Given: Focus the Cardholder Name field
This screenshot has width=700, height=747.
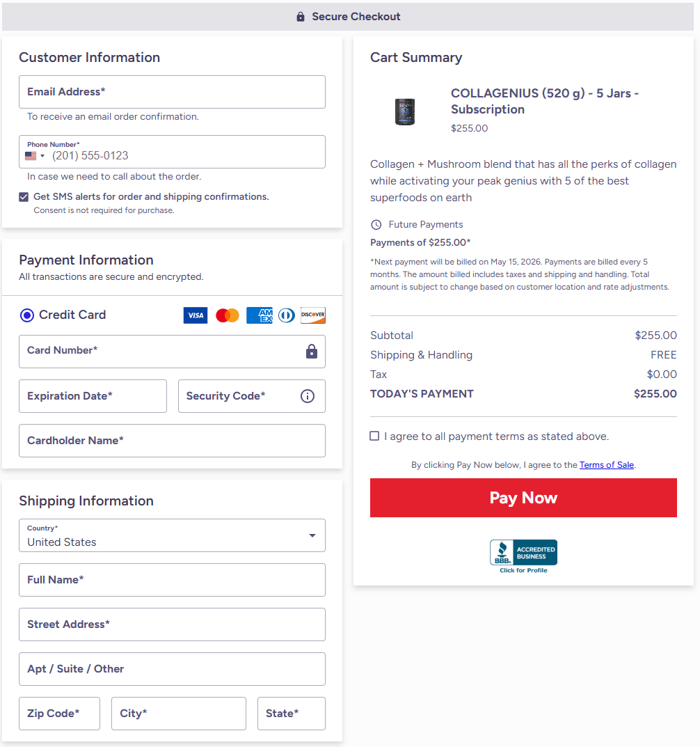Looking at the screenshot, I should click(172, 441).
